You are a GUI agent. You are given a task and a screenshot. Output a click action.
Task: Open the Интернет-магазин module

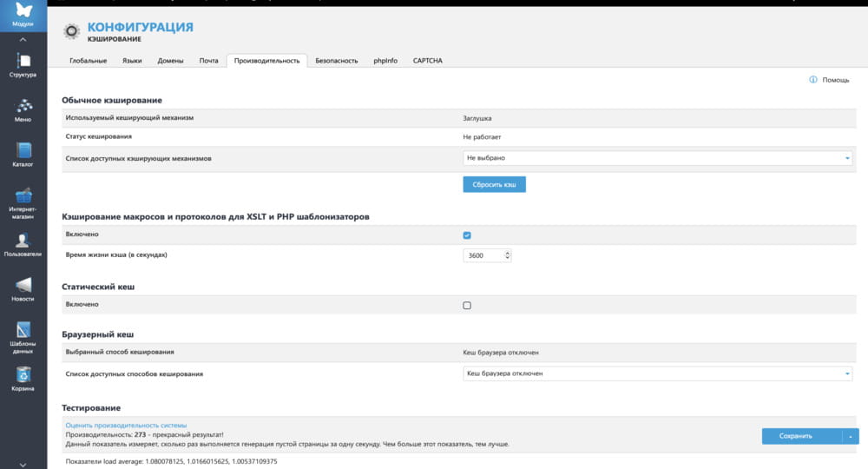[x=23, y=199]
